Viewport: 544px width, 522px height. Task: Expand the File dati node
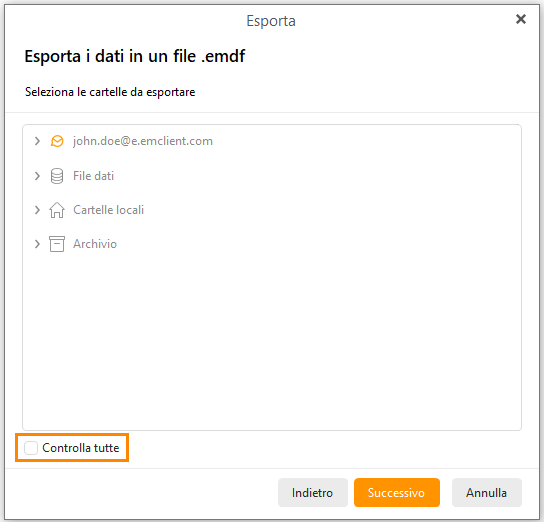37,176
